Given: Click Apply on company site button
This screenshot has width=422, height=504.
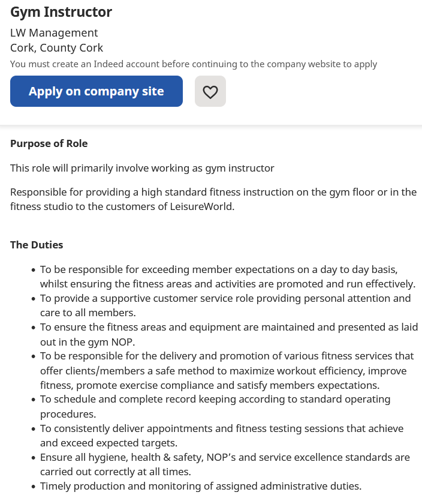Looking at the screenshot, I should [97, 91].
